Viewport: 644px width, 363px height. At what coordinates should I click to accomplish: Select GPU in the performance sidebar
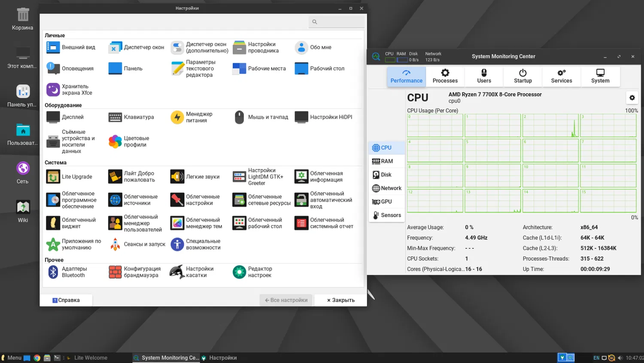point(386,202)
